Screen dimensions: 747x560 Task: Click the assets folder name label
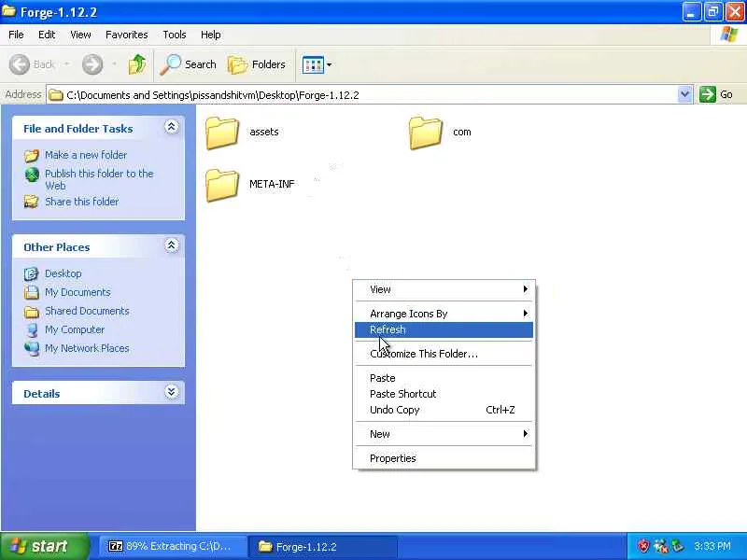click(264, 132)
